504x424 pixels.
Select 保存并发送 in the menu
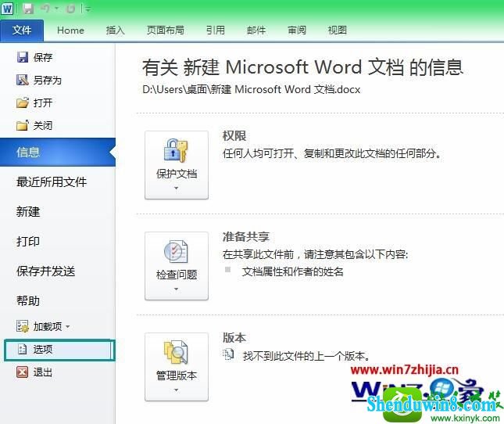pos(45,271)
